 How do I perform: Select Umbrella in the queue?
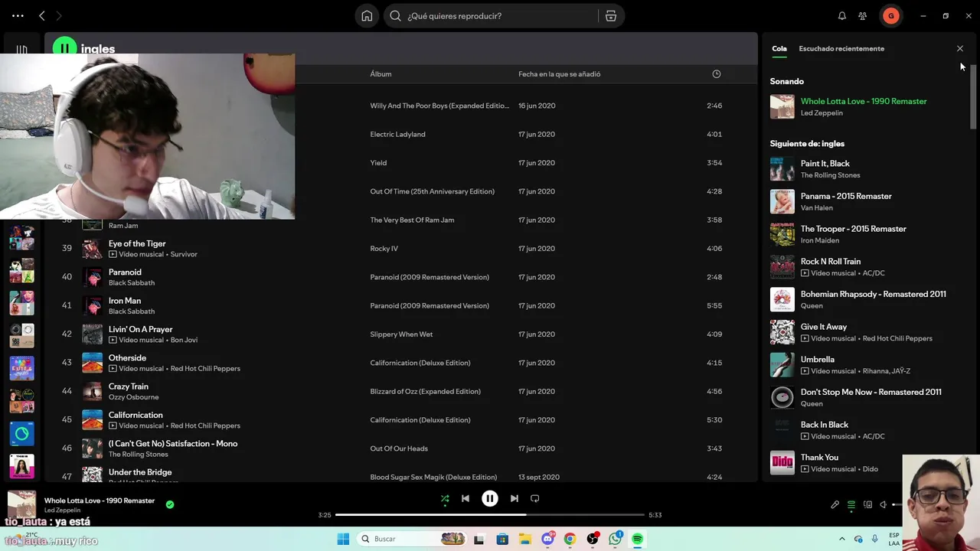tap(817, 359)
